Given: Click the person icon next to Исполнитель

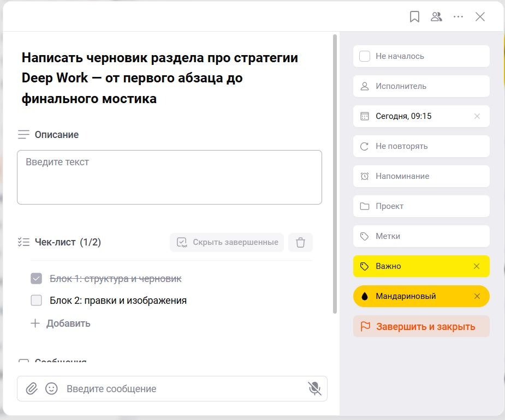Looking at the screenshot, I should tap(365, 86).
